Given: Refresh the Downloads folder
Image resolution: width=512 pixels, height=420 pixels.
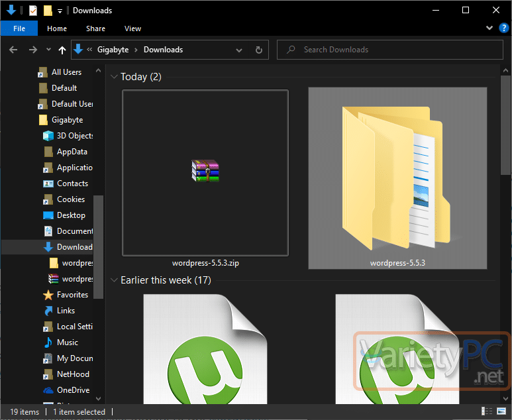Looking at the screenshot, I should [258, 50].
